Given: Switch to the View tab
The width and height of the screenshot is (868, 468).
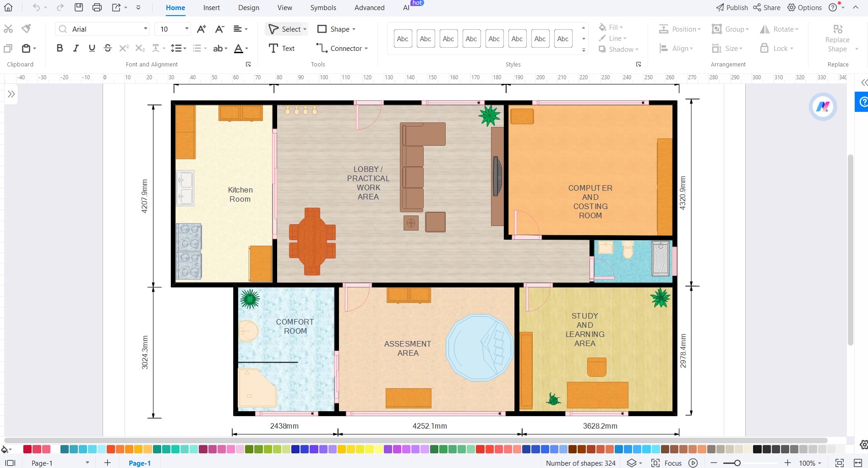Looking at the screenshot, I should [284, 7].
